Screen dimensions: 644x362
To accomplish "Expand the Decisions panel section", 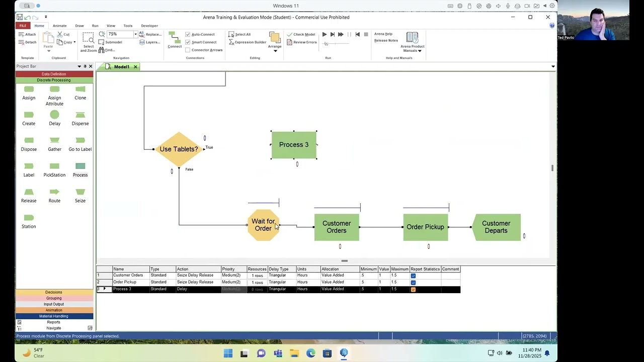I will coord(54,292).
